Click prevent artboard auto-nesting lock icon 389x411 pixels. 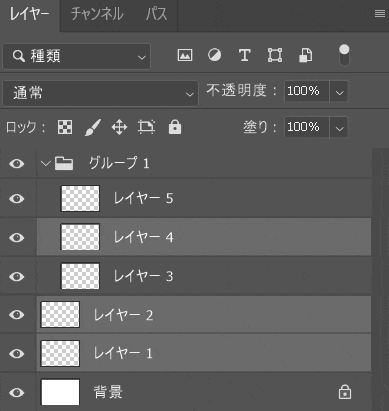[147, 127]
